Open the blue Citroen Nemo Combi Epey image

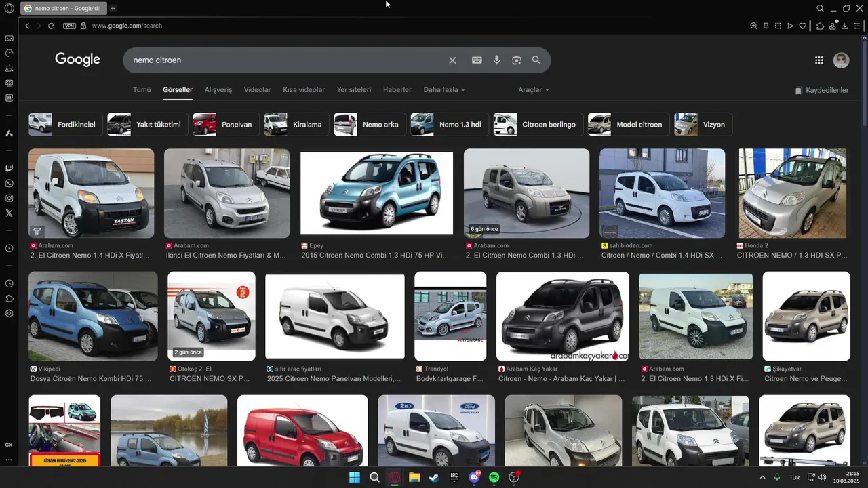pos(376,193)
